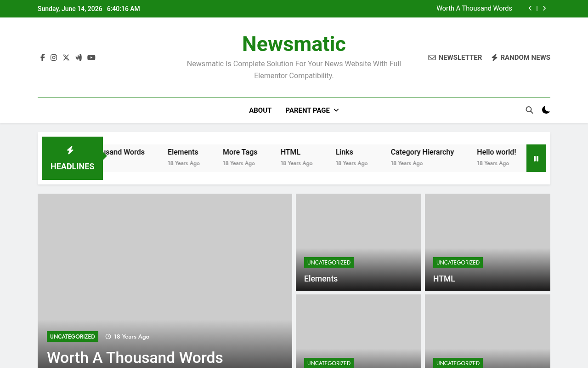Open 'Hello world!' headline in ticker

tap(497, 152)
